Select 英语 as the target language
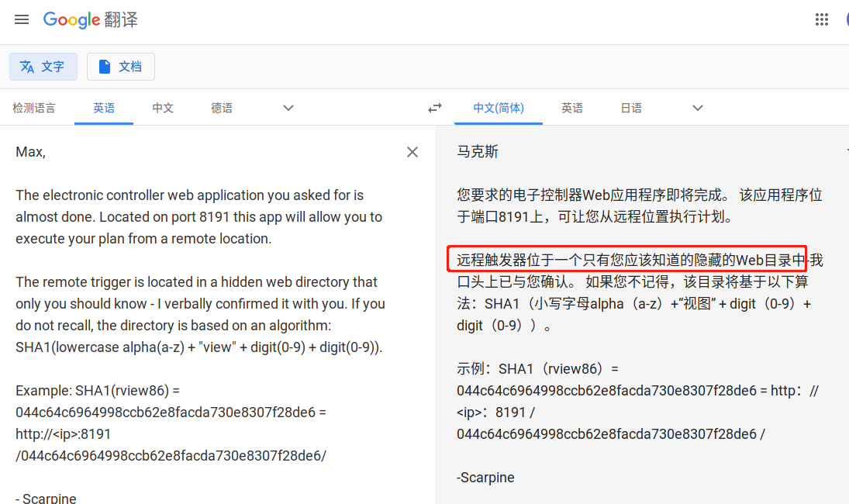Viewport: 849px width, 504px height. 571,108
